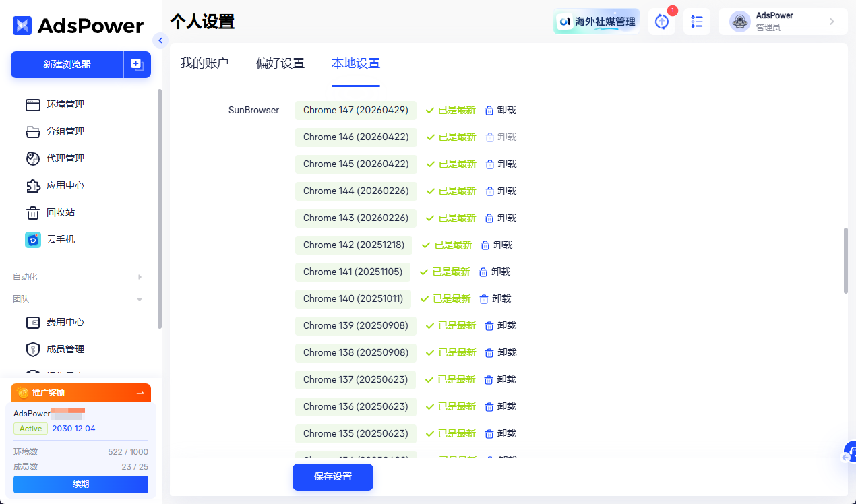Click the update icon with red badge
This screenshot has width=856, height=504.
pyautogui.click(x=662, y=22)
